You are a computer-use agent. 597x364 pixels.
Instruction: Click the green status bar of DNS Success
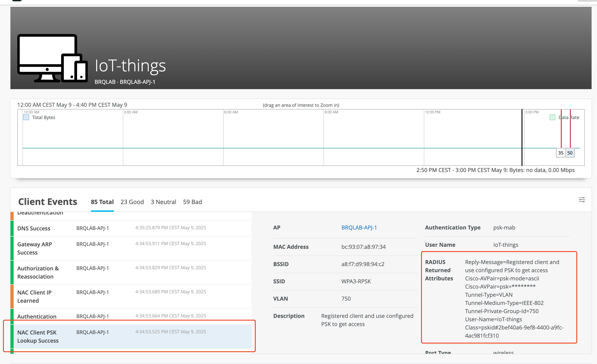(12, 228)
